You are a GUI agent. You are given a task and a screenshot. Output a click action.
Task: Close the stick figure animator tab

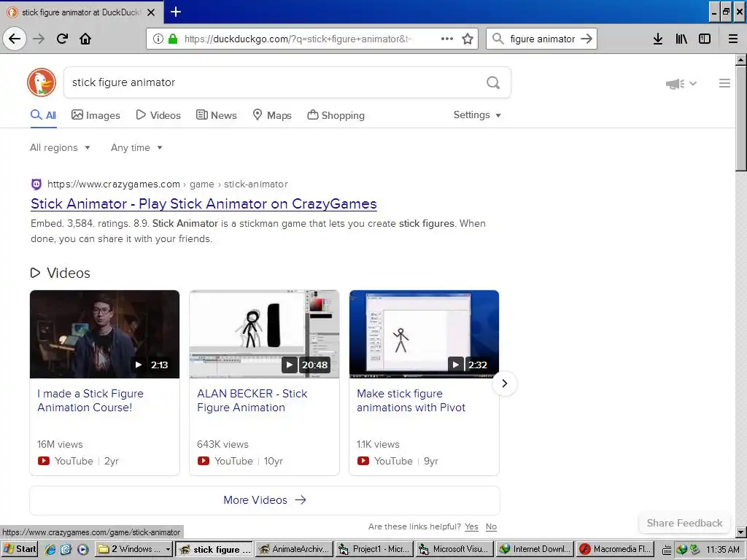151,12
